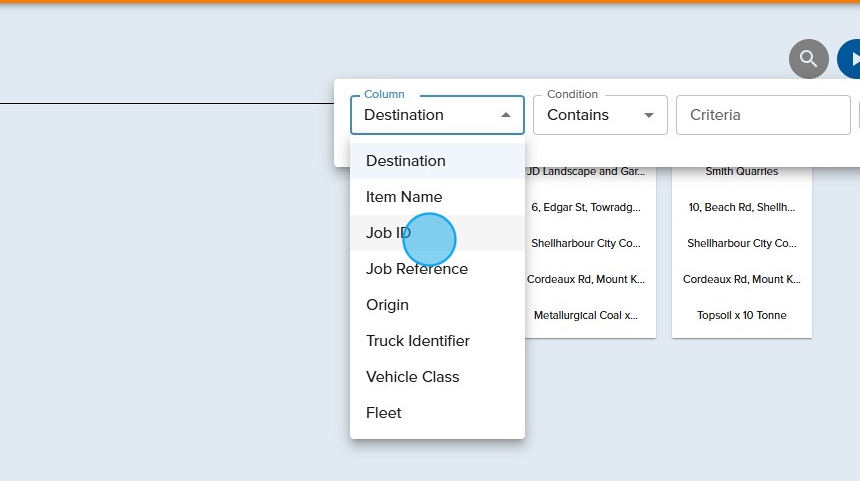This screenshot has width=860, height=481.
Task: Click the blue play icon button
Action: tap(850, 59)
